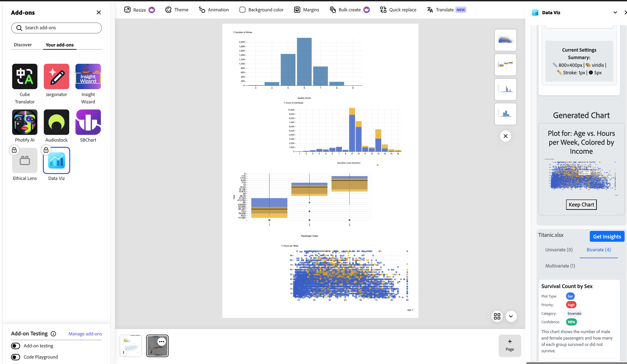Screen dimensions: 627x364
Task: Enable the Code Playground switch
Action: pyautogui.click(x=16, y=357)
